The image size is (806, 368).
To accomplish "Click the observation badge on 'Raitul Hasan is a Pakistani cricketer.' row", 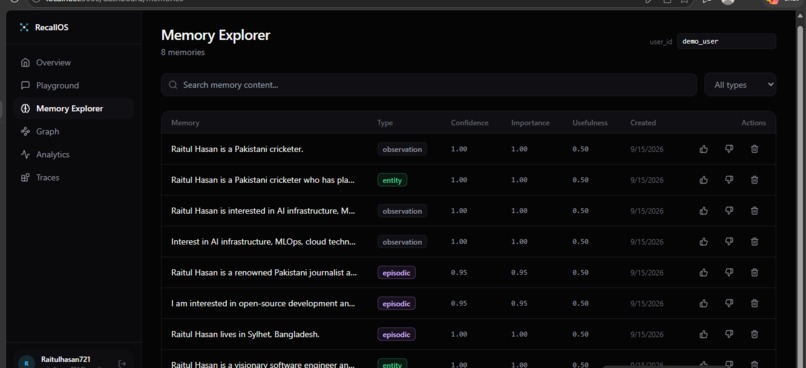I will (x=402, y=150).
